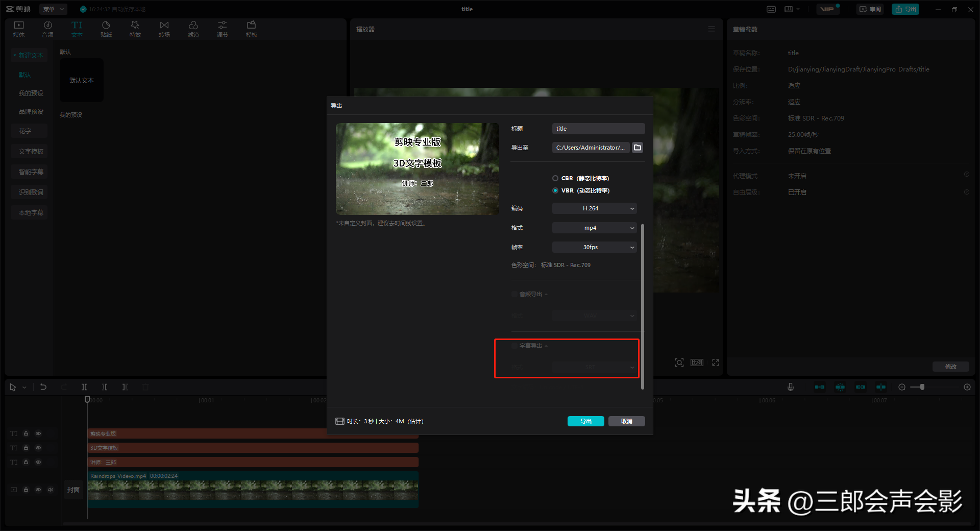Lock the Raindrops video track
This screenshot has width=980, height=531.
26,490
